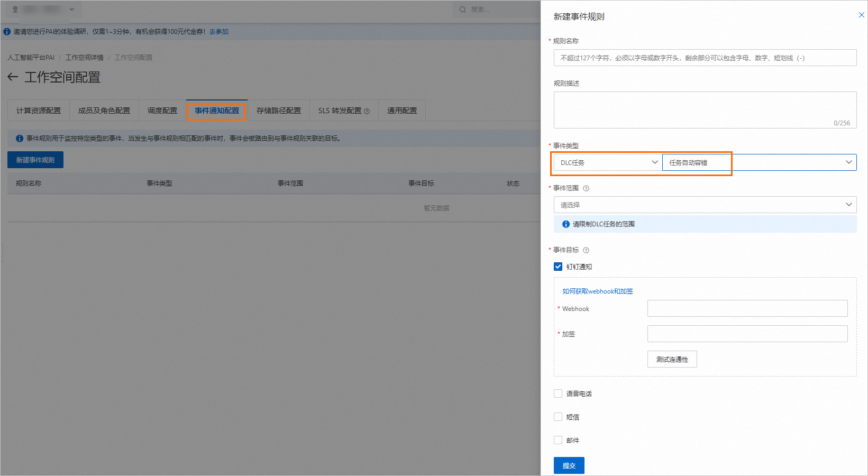Switch to 存储路径配置 tab
The image size is (868, 476).
pyautogui.click(x=279, y=111)
